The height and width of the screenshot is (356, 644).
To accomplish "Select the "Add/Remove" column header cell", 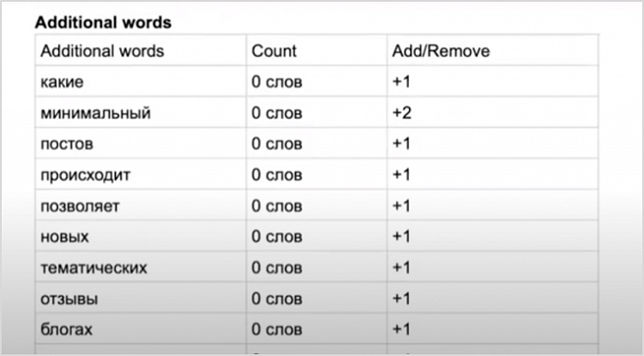I will coord(440,51).
